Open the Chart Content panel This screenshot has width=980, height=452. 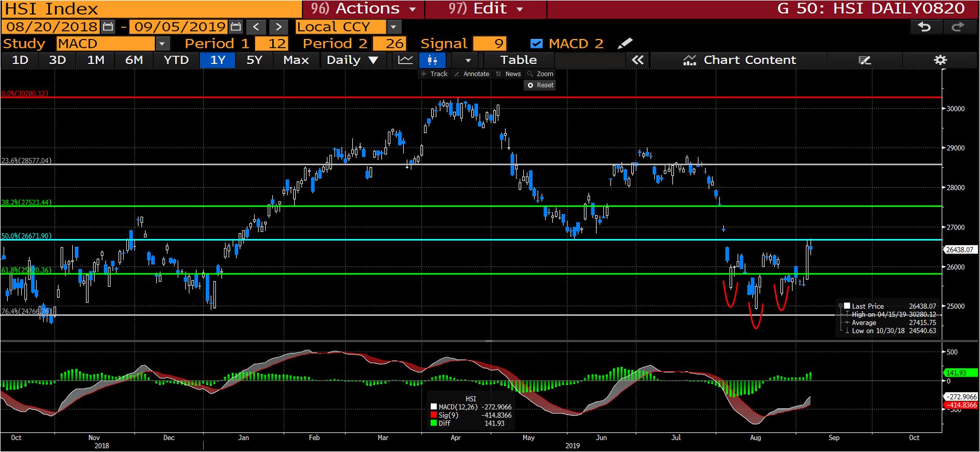coord(739,60)
